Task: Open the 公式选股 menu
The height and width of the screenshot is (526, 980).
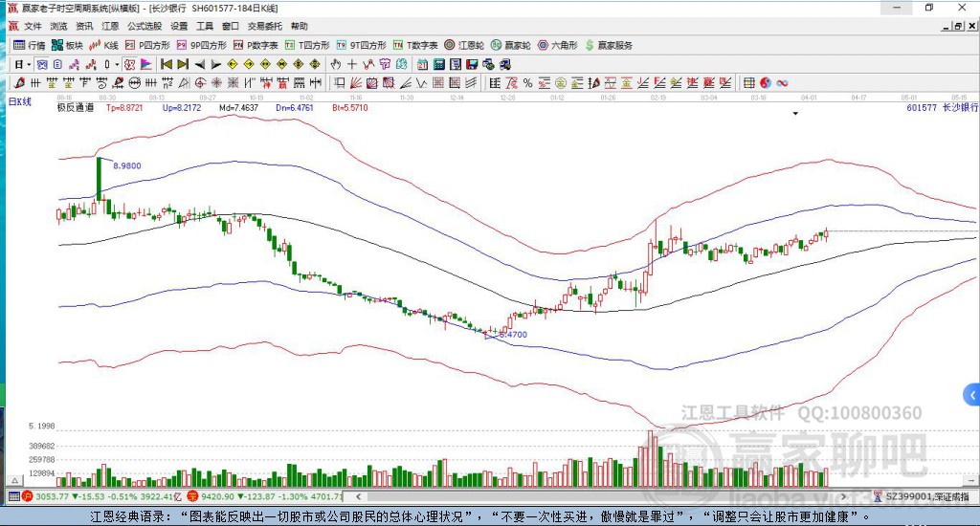Action: 145,26
